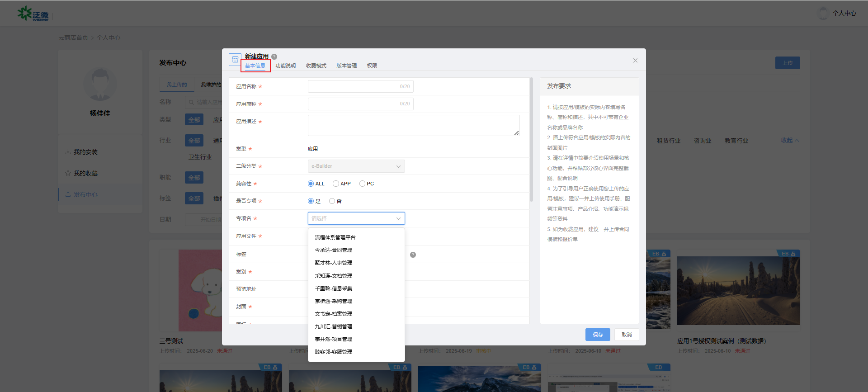
Task: Select 全部 in the 类型 filter row
Action: point(194,119)
